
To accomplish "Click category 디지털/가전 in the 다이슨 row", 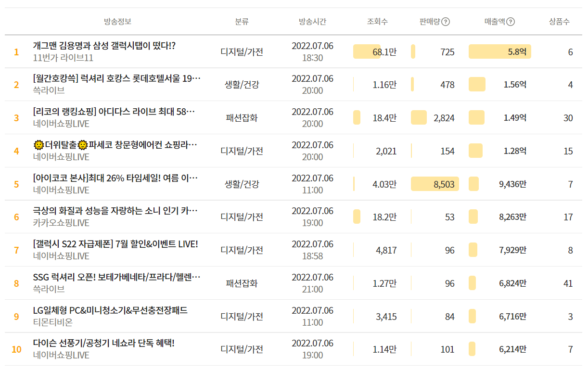I will [242, 349].
